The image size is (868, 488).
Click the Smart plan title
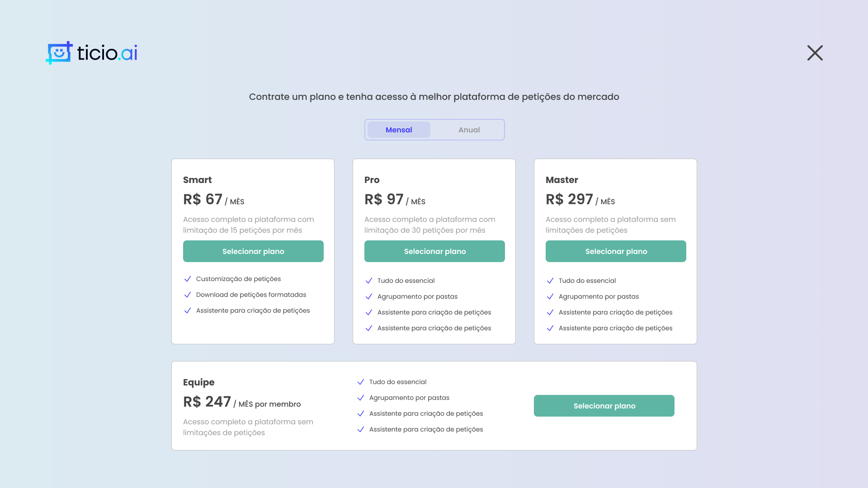point(198,180)
